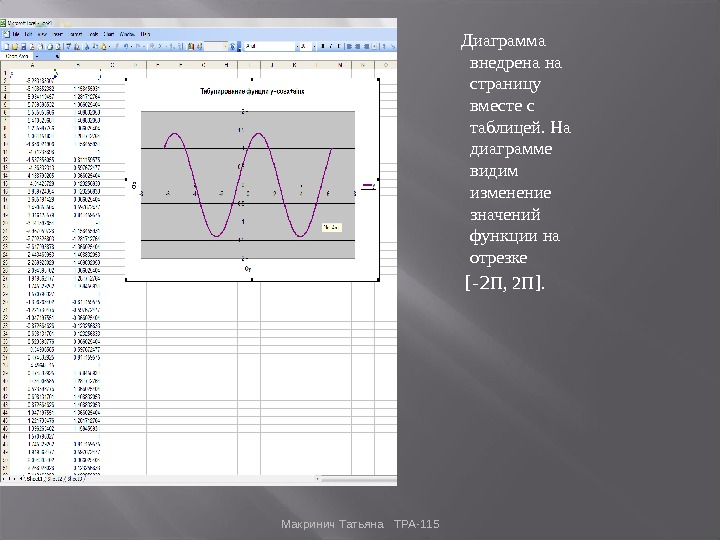Align text left with the toolbar button
Image resolution: width=720 pixels, height=540 pixels.
coord(349,46)
